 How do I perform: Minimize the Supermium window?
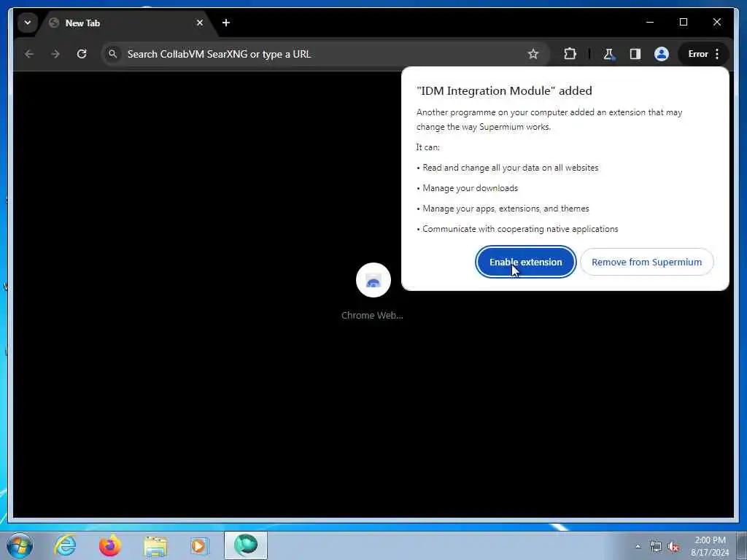pyautogui.click(x=650, y=22)
